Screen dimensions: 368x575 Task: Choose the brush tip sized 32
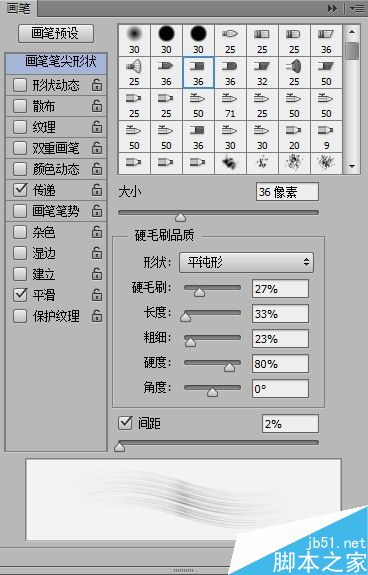(262, 73)
